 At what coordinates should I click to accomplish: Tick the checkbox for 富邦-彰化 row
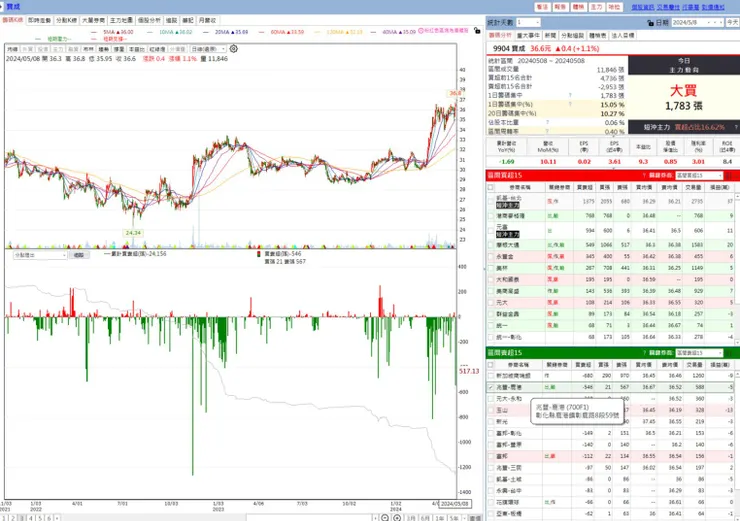pos(491,433)
